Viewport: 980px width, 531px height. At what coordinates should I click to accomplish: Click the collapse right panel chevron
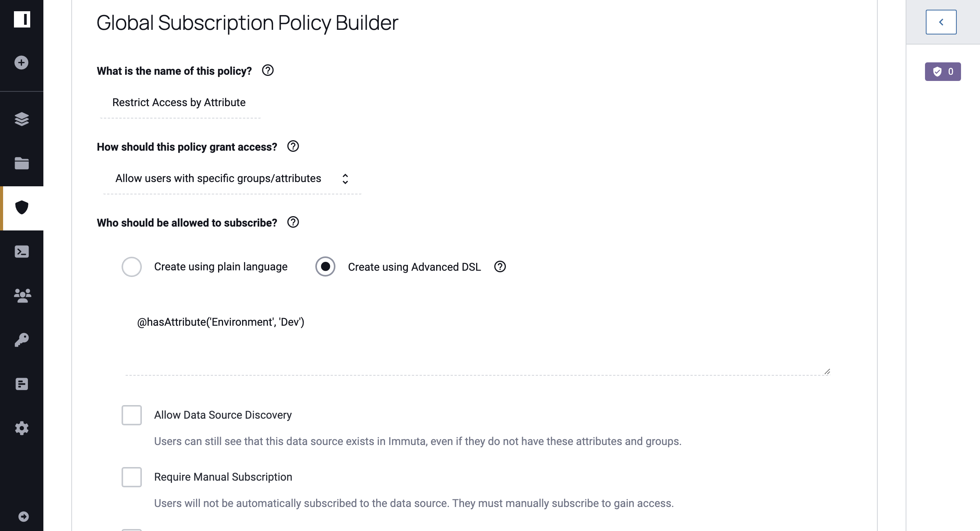941,22
